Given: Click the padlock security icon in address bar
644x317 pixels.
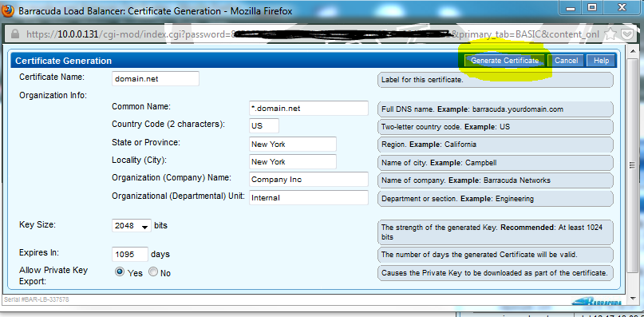Looking at the screenshot, I should (x=15, y=34).
